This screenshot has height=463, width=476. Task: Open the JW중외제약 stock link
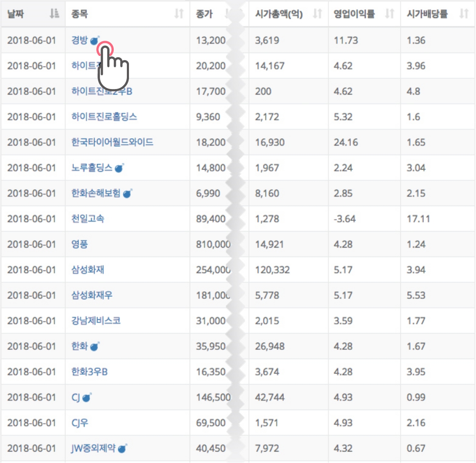(x=93, y=448)
